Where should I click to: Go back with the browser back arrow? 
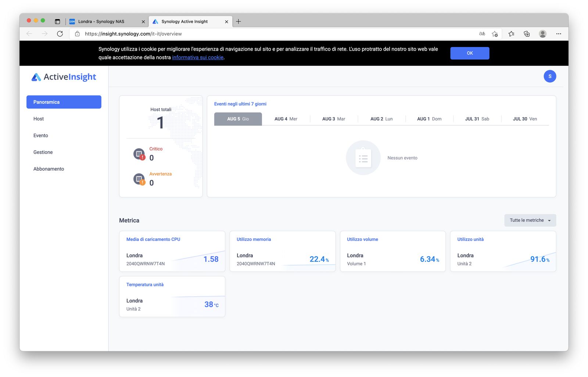[x=29, y=34]
